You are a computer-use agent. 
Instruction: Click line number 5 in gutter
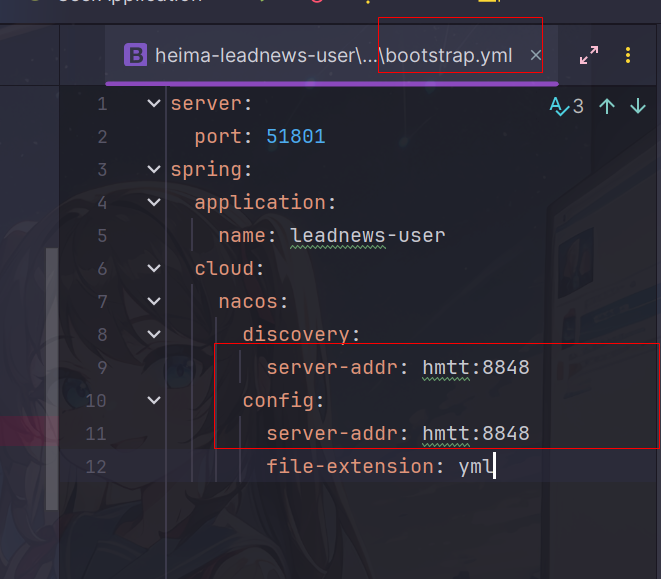pyautogui.click(x=102, y=235)
